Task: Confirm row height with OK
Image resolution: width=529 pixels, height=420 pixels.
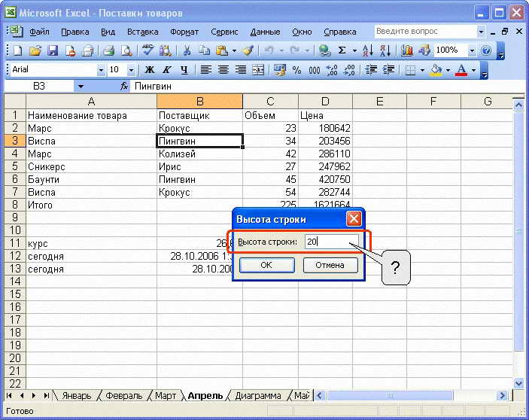Action: coord(266,265)
